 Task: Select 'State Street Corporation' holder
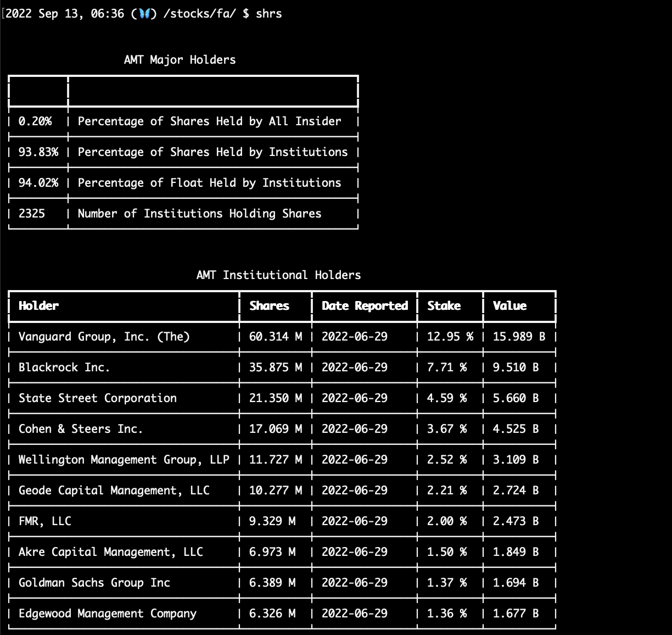click(98, 398)
